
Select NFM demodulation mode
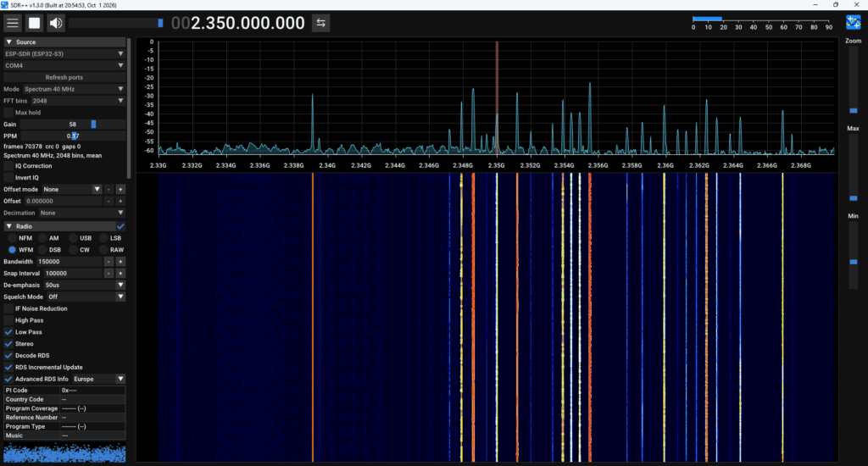(12, 238)
